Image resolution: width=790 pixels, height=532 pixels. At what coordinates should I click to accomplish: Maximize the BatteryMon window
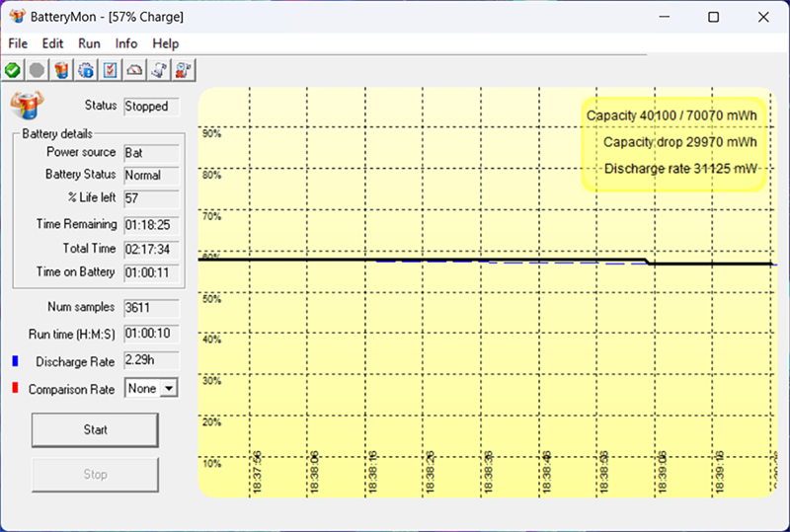tap(713, 17)
